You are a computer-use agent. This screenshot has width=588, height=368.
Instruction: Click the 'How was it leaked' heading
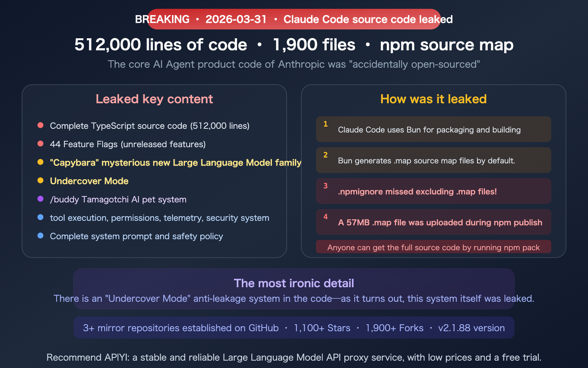click(434, 99)
